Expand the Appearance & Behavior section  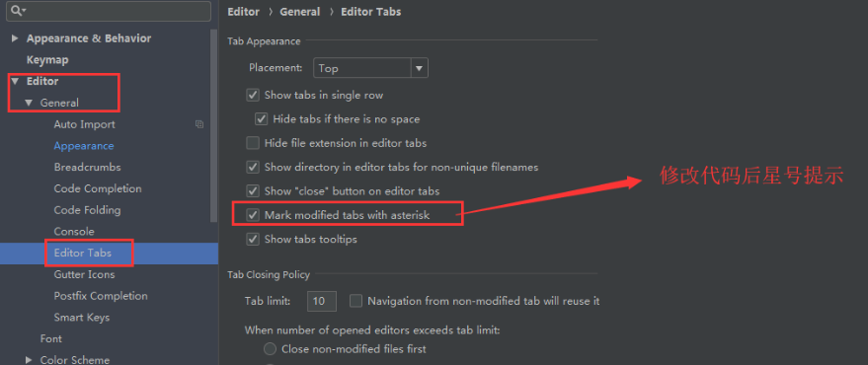(x=15, y=38)
